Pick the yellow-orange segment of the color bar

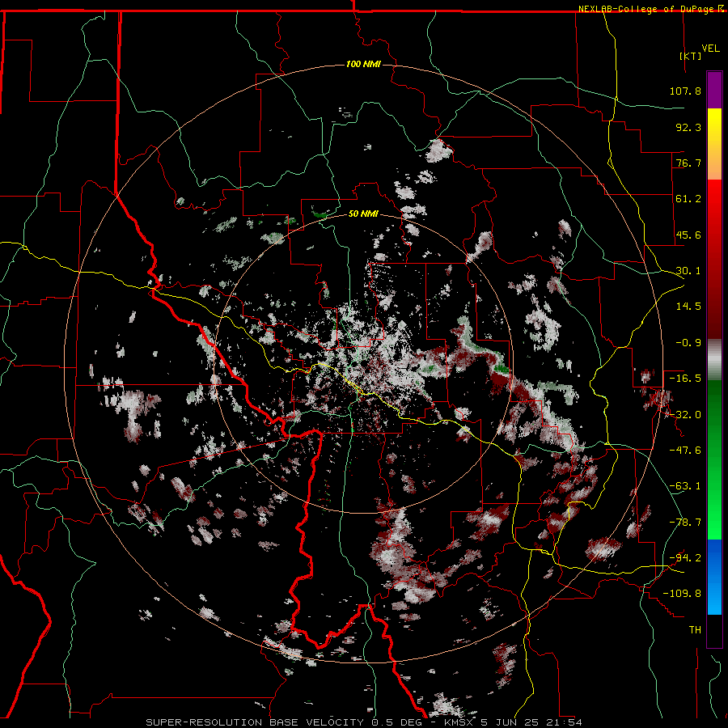pos(714,144)
